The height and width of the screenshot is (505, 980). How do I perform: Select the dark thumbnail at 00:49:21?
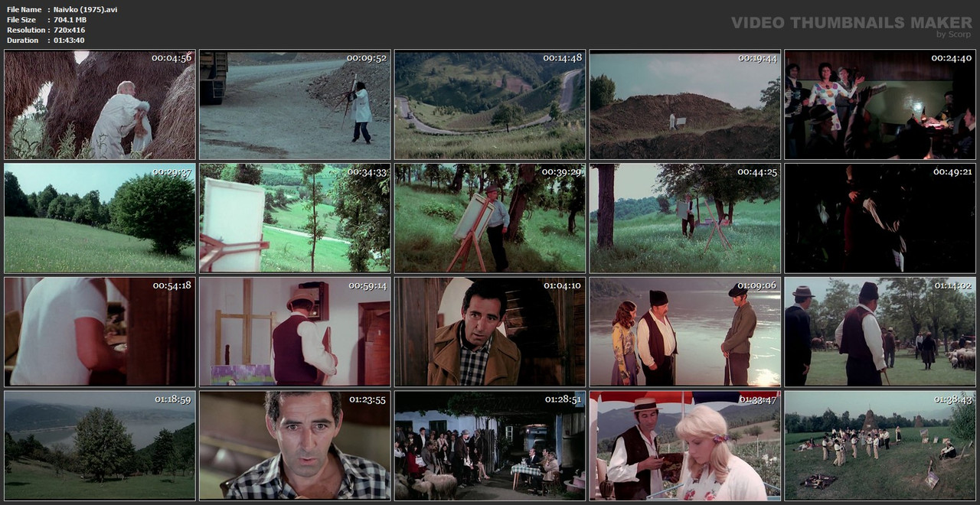pos(880,218)
